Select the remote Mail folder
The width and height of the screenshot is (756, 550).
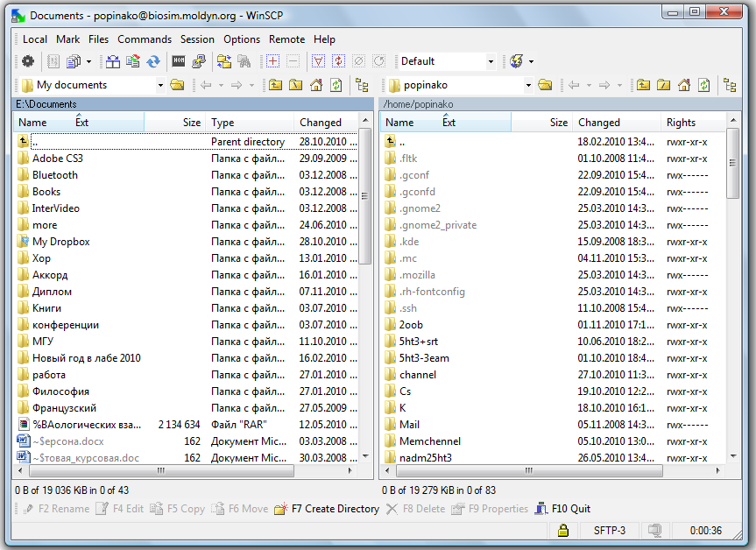point(402,425)
